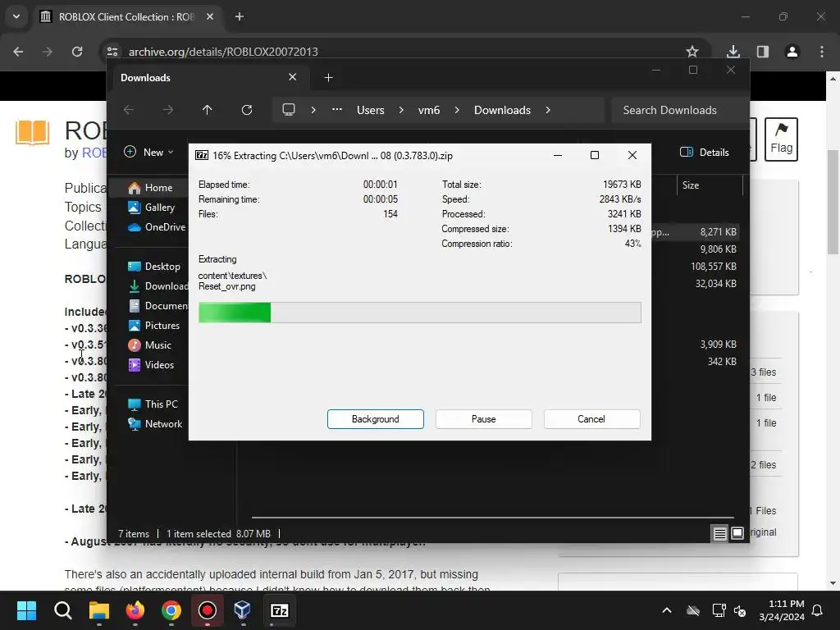Click Background button in 7-Zip extraction dialog
This screenshot has width=840, height=630.
[376, 419]
